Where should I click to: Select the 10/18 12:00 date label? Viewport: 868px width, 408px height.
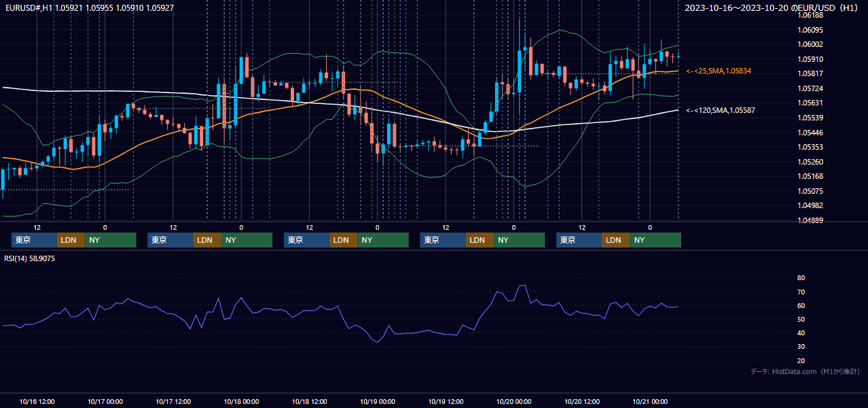pos(309,401)
